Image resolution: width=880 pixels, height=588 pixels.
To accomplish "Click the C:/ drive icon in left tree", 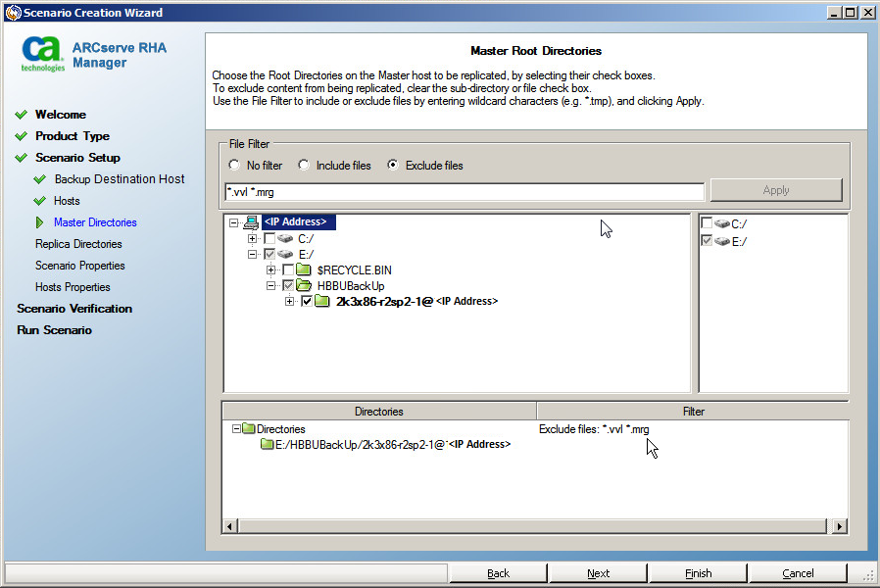I will coord(285,239).
